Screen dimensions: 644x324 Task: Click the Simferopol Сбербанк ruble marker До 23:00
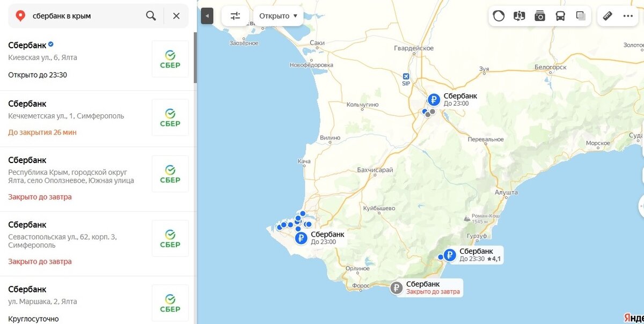(434, 99)
